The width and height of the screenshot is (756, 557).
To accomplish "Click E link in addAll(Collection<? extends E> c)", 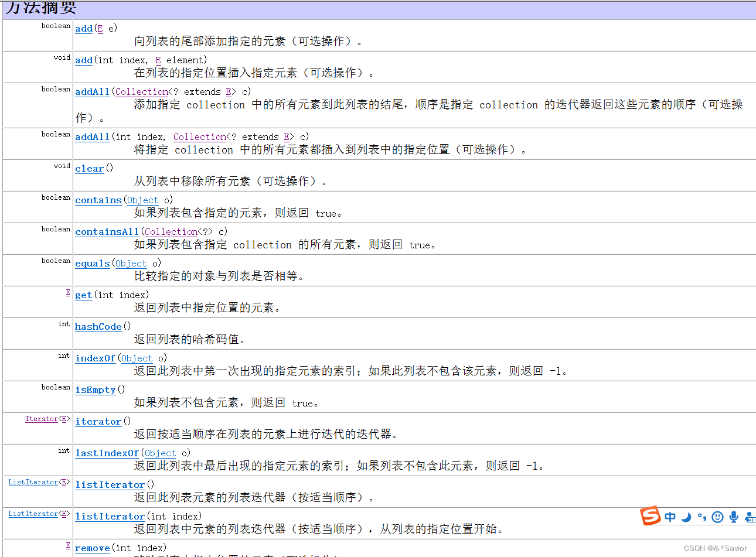I will point(229,91).
